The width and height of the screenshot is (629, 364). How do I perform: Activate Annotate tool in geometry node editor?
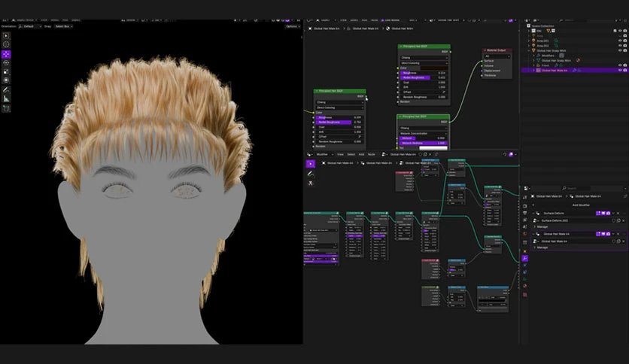[x=311, y=174]
